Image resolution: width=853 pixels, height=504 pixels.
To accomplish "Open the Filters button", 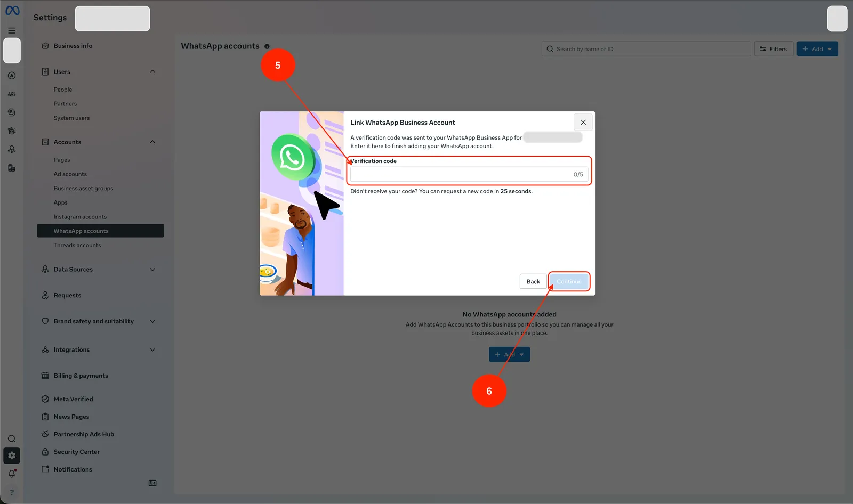I will tap(774, 49).
